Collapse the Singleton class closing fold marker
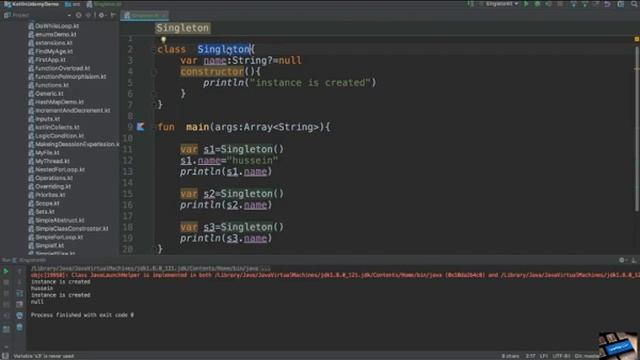640x360 pixels. [154, 105]
